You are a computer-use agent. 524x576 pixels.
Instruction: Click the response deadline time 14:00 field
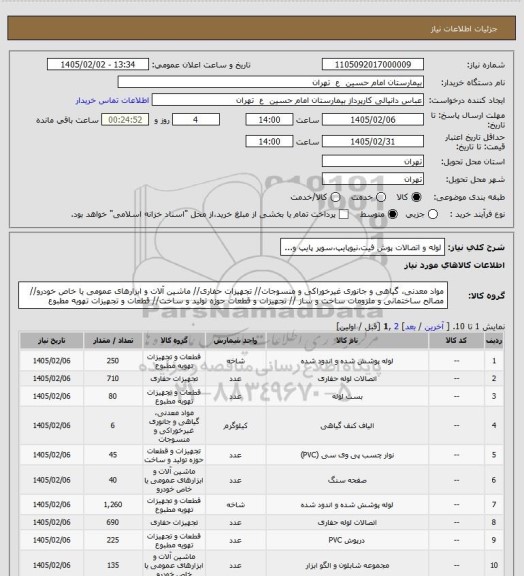(x=269, y=120)
